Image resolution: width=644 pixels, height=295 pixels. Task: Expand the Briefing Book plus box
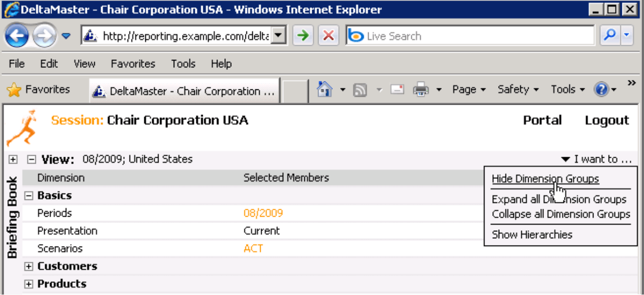click(13, 159)
